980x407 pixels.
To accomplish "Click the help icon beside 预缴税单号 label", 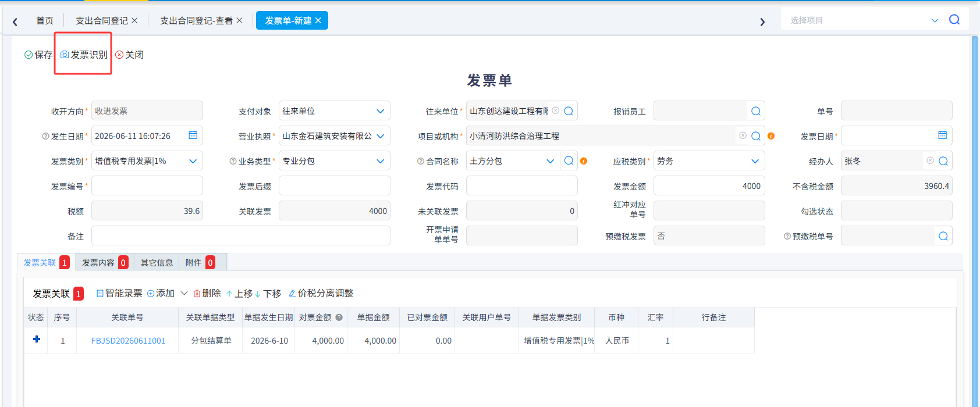I will (787, 236).
